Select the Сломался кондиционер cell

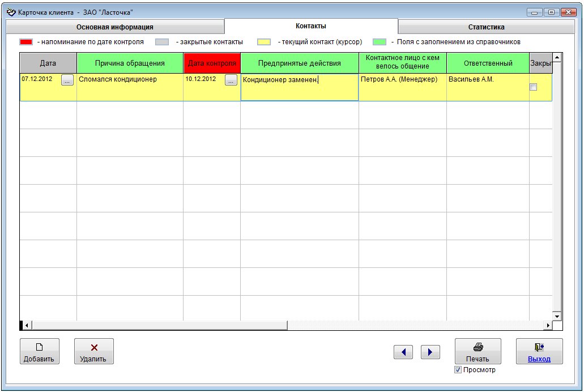(130, 87)
